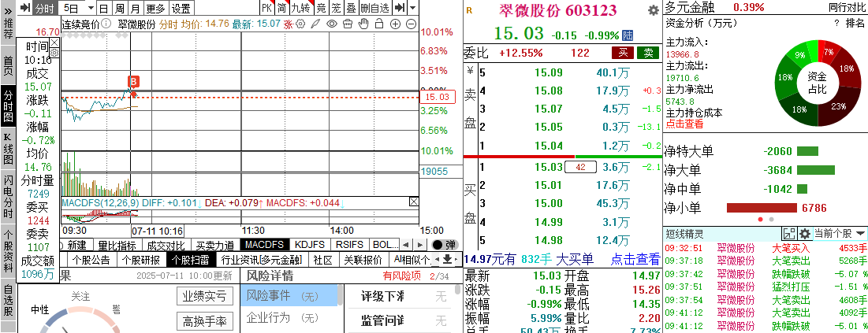Toggle the 笼 toolbar button

(336, 8)
